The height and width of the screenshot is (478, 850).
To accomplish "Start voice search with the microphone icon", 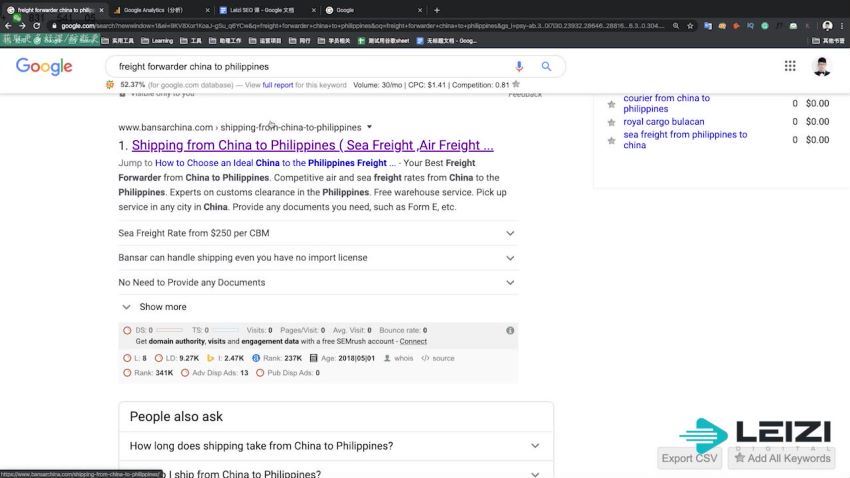I will point(519,66).
